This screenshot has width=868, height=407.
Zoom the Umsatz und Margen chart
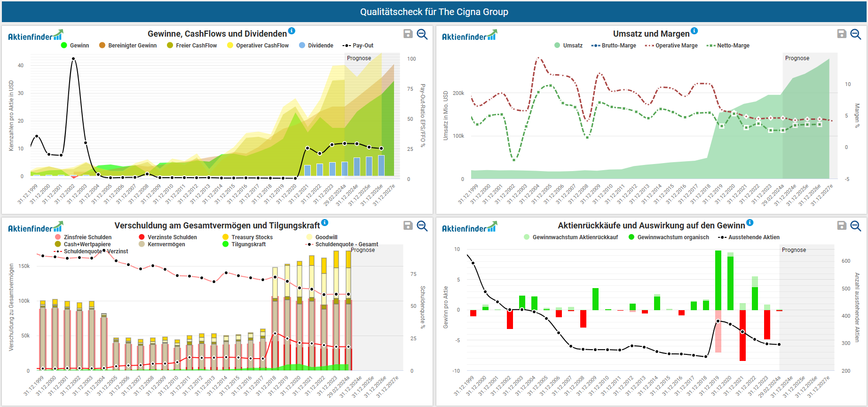(x=856, y=34)
